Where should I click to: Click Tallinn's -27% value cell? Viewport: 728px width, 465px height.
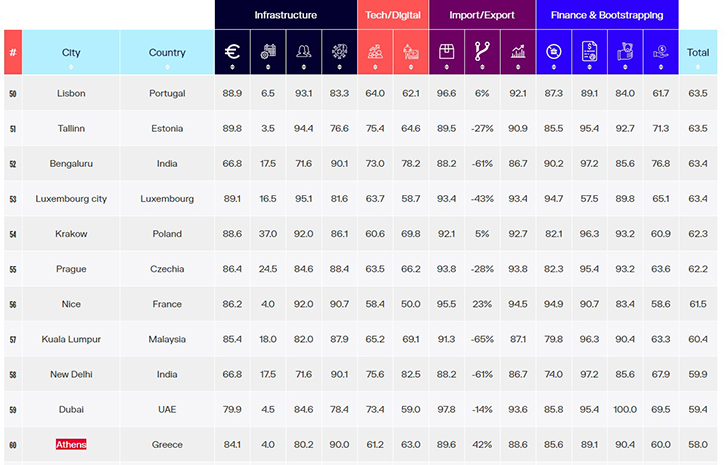click(x=482, y=129)
